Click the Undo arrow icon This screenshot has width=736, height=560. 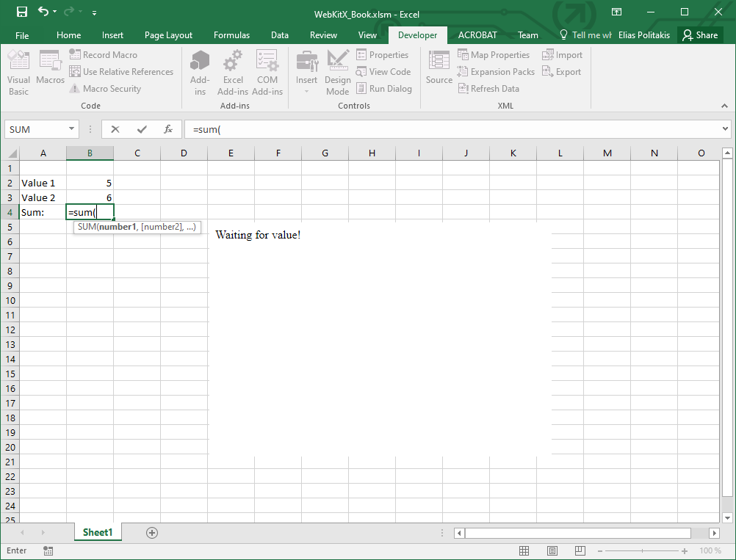(x=43, y=12)
